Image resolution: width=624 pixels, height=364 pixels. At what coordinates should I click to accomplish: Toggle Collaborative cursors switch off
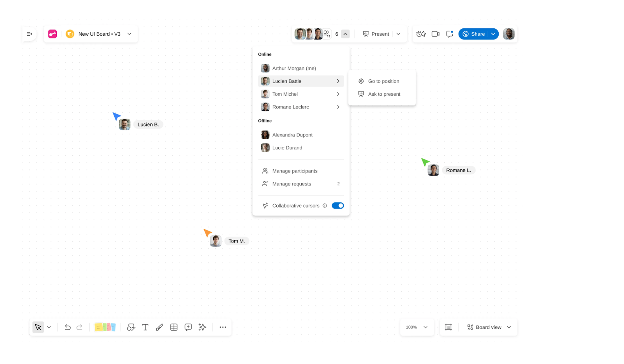click(x=338, y=206)
